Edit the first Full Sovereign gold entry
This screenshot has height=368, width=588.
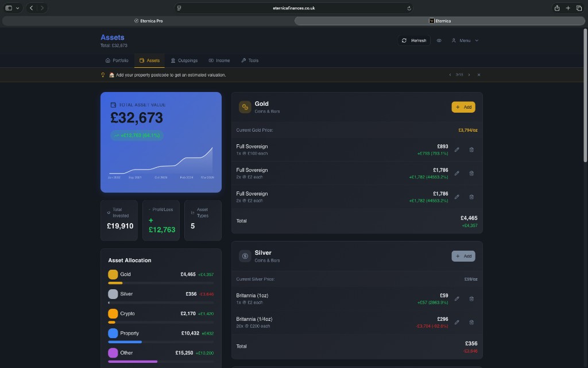click(x=457, y=149)
